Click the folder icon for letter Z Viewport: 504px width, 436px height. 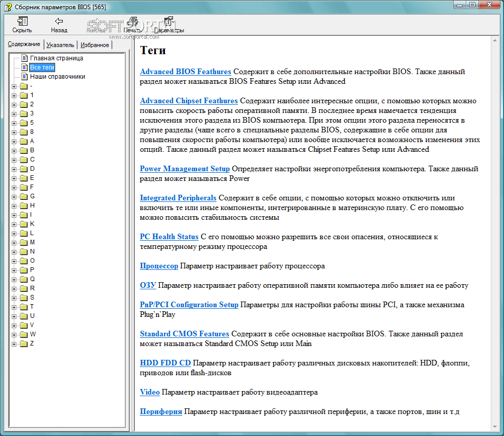(24, 344)
